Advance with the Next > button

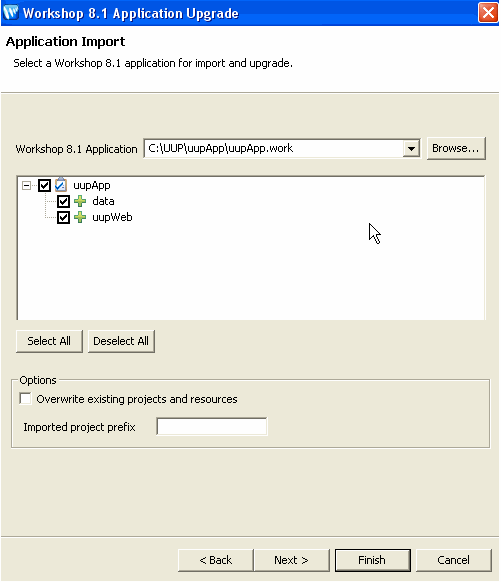(x=291, y=560)
